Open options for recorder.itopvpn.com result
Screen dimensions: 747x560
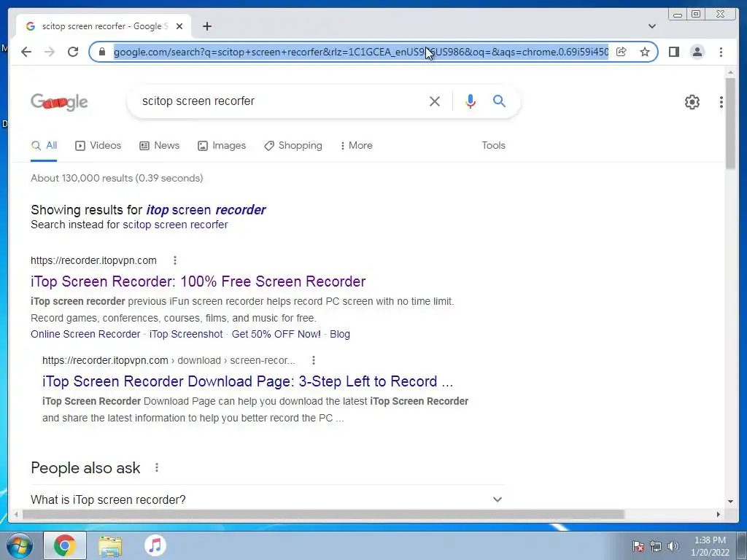coord(175,260)
